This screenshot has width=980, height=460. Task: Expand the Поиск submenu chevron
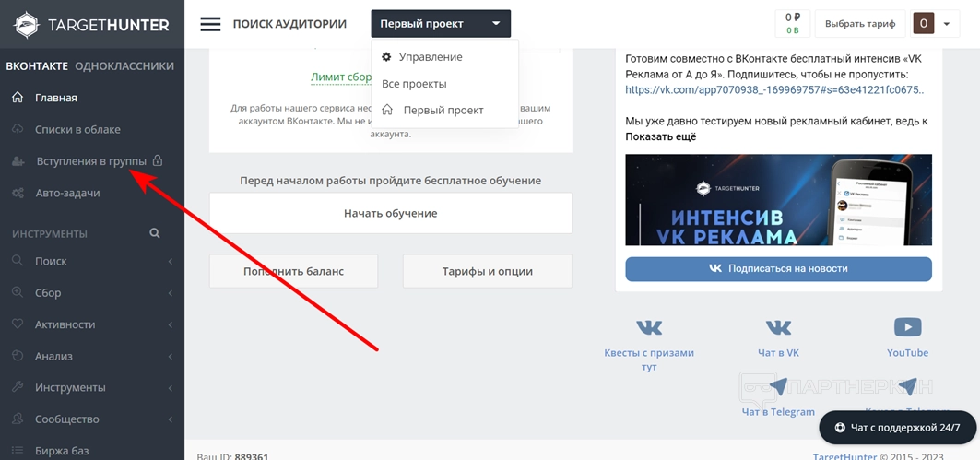(x=170, y=261)
